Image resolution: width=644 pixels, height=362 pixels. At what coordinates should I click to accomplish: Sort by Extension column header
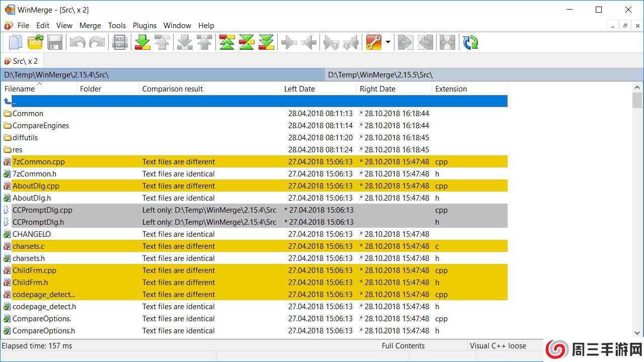(469, 88)
